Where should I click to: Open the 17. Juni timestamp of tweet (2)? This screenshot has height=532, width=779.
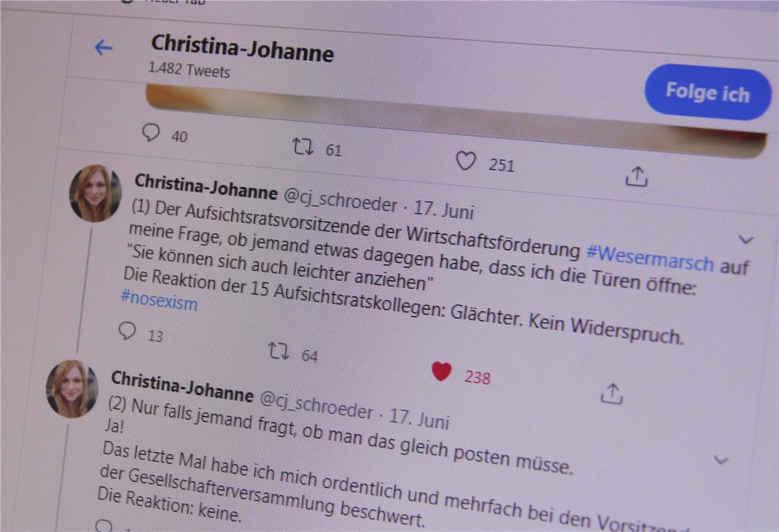(x=419, y=417)
